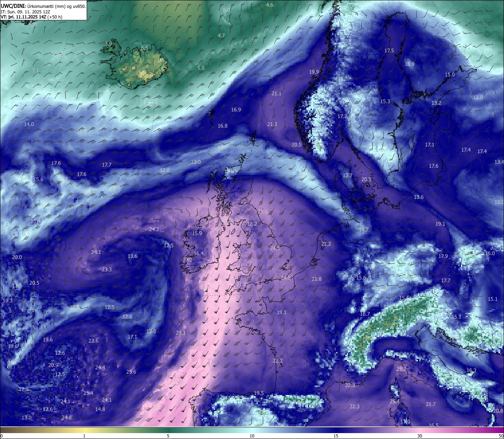Click the colorbar label 1
504x439 pixels.
click(84, 436)
